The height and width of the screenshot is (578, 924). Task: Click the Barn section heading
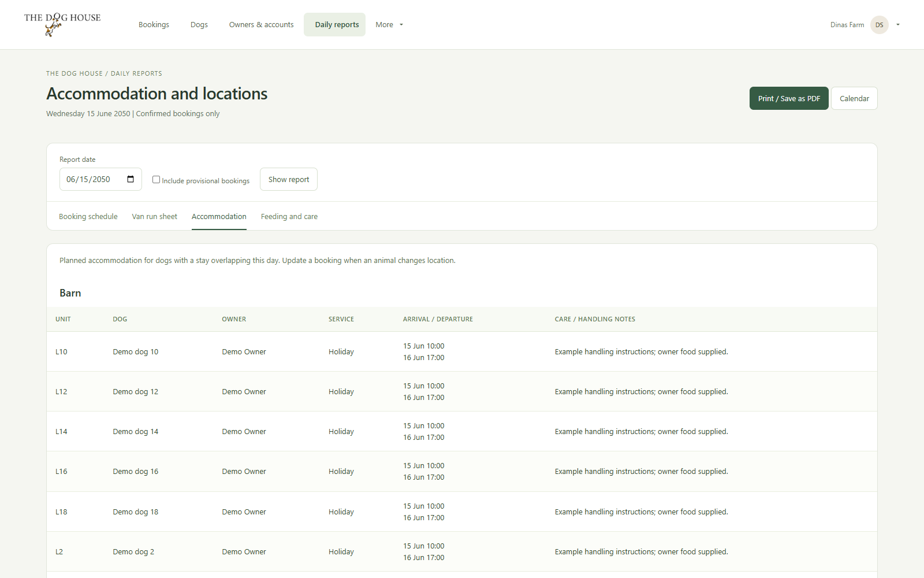tap(70, 293)
